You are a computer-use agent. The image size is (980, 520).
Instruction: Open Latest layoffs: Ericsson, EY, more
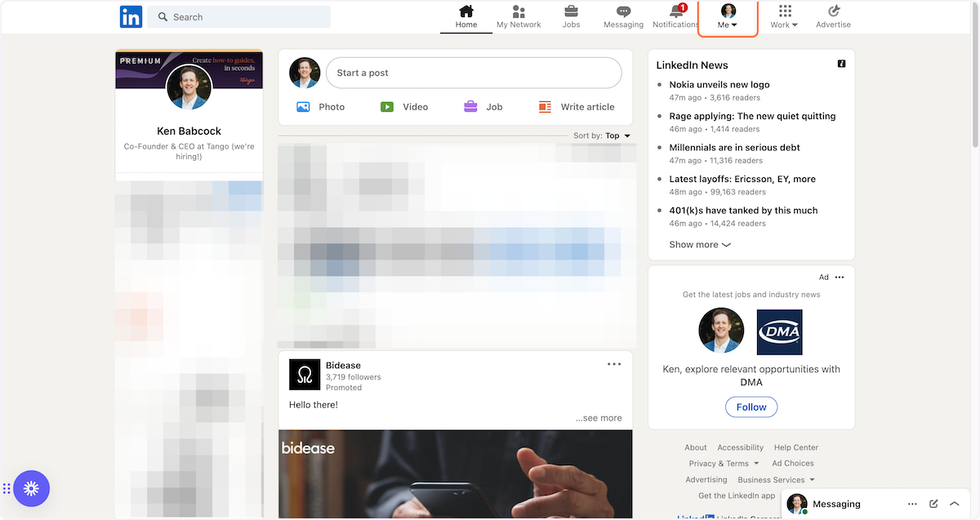click(x=742, y=179)
